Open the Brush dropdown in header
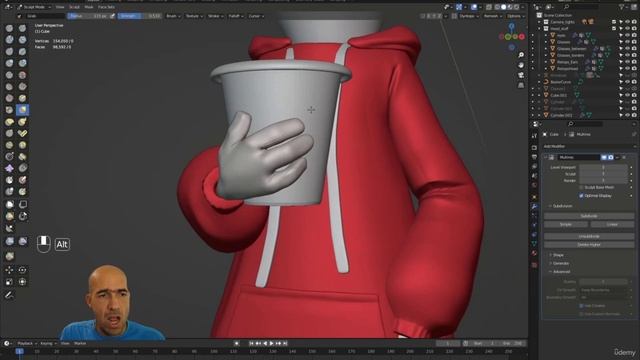The height and width of the screenshot is (360, 640). click(173, 16)
